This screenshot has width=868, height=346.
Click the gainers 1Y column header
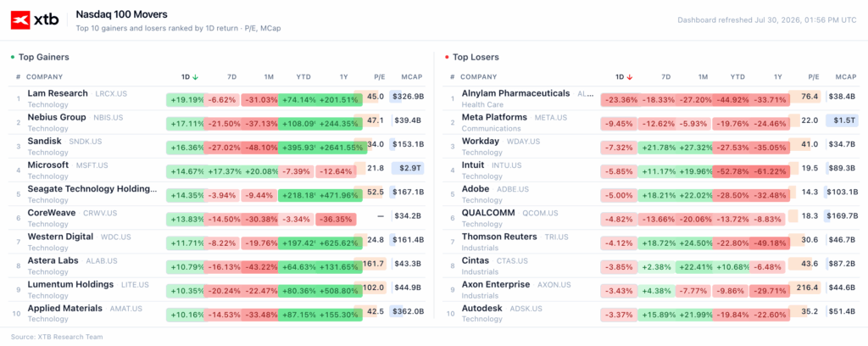[344, 77]
